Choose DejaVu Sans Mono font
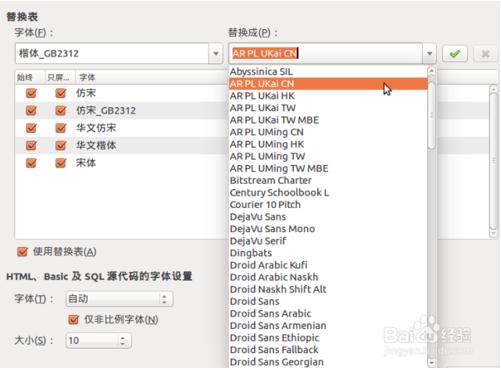 [x=328, y=229]
